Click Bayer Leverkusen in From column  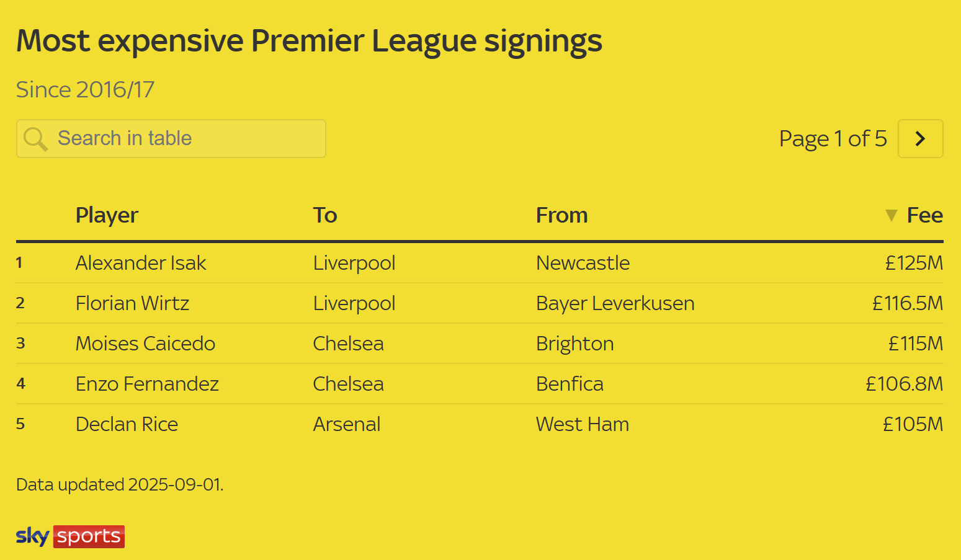tap(615, 303)
